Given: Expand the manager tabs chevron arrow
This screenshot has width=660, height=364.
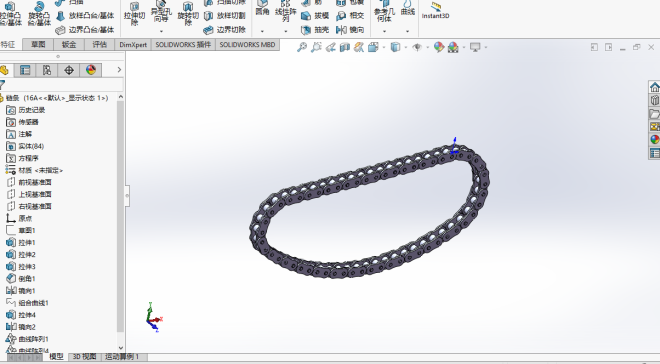Looking at the screenshot, I should 119,70.
